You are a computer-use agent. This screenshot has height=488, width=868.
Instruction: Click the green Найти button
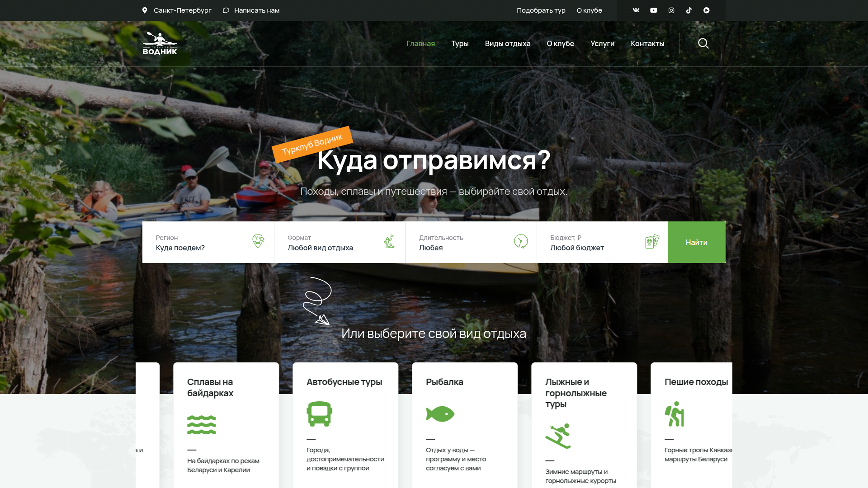pyautogui.click(x=697, y=242)
